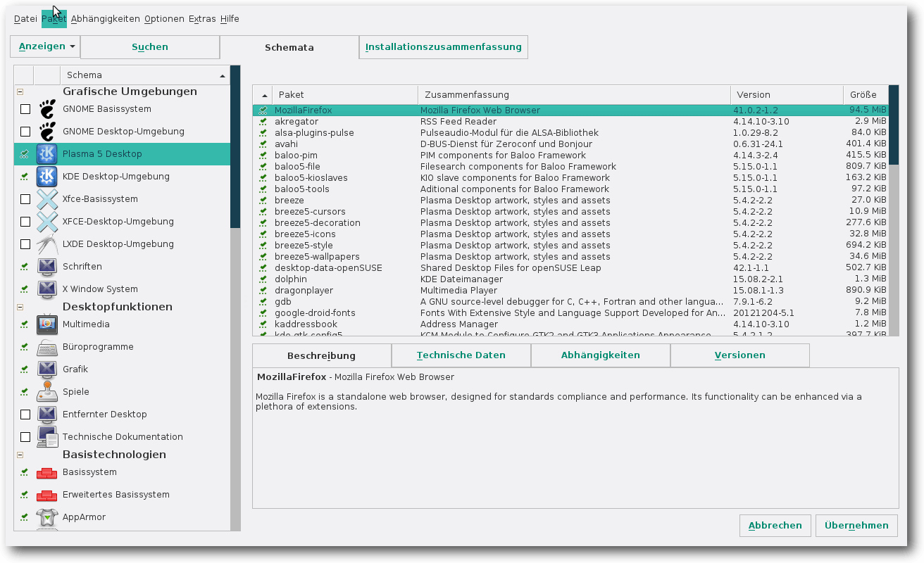Click the Technische Dokumentation icon
Viewport: 924px width, 563px height.
47,437
